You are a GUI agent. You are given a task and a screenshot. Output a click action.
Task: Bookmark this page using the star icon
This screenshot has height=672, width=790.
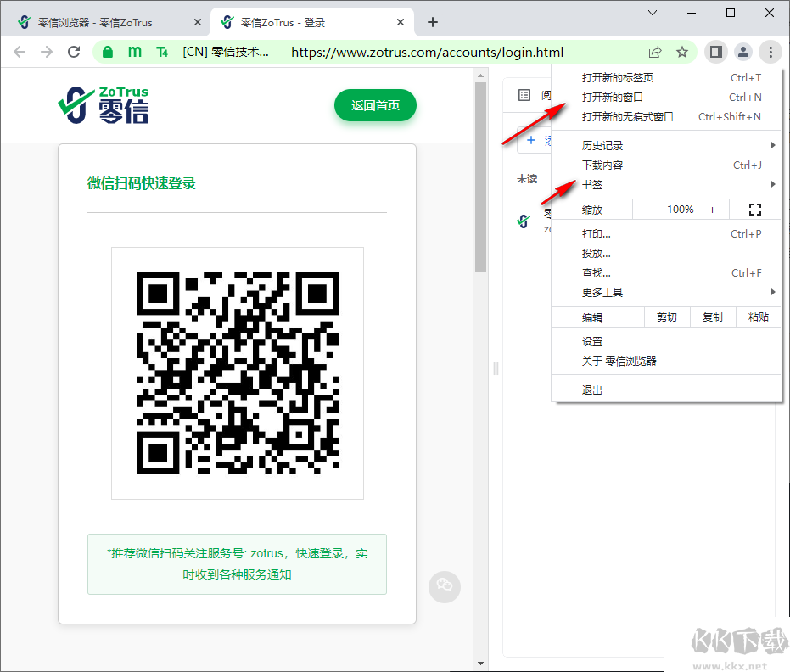683,52
